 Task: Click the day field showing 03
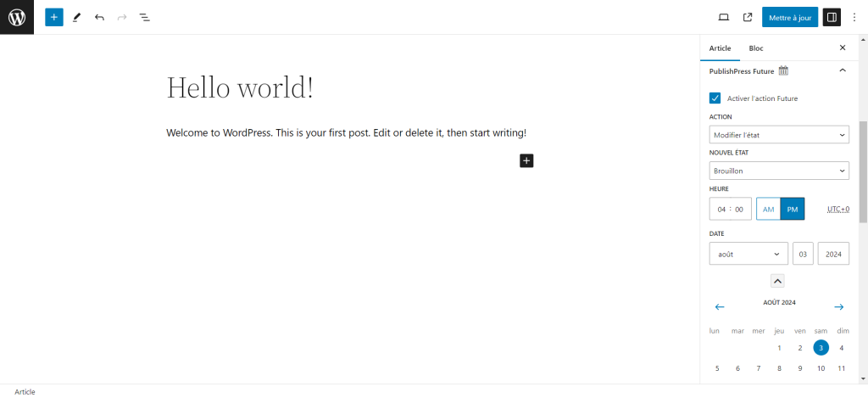[803, 254]
